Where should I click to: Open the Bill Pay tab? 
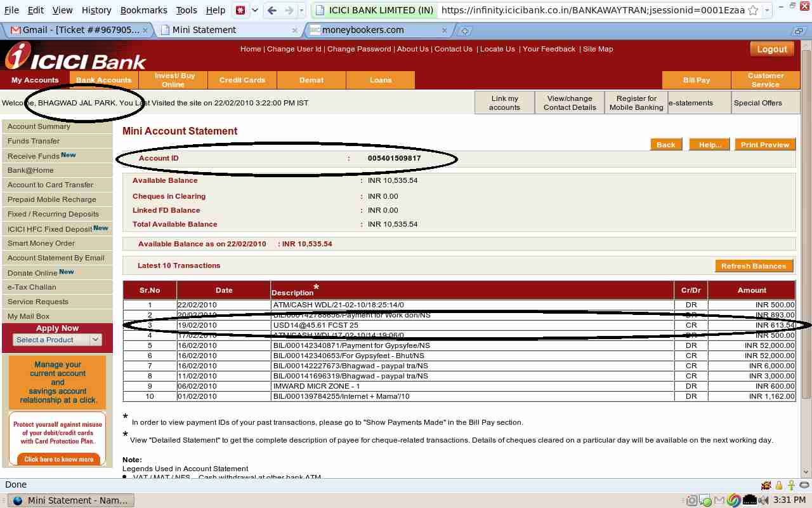pos(697,80)
